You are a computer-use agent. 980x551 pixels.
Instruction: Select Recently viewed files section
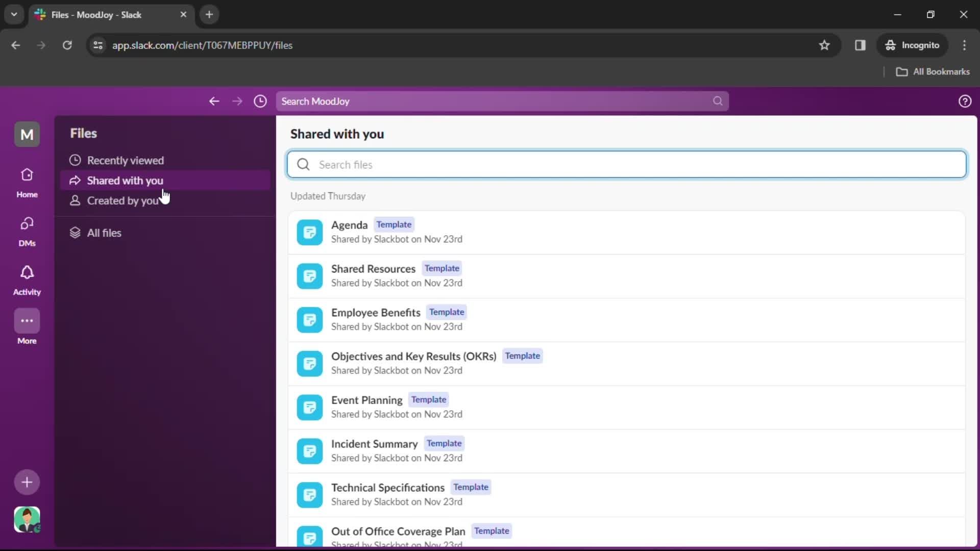pyautogui.click(x=125, y=160)
